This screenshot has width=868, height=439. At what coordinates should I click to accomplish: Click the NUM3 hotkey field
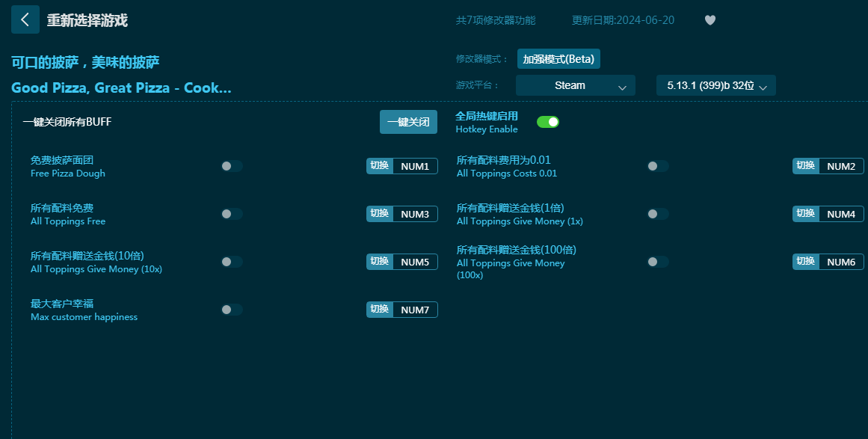pos(415,214)
